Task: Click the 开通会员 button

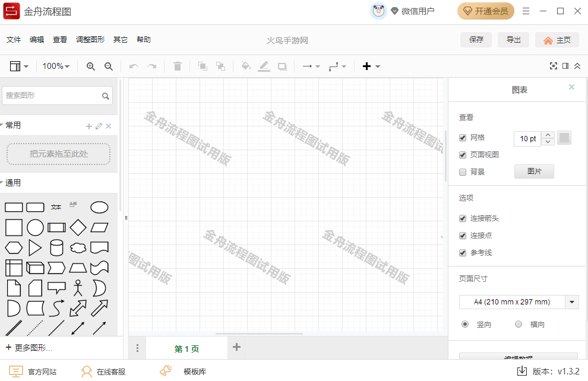Action: click(486, 11)
